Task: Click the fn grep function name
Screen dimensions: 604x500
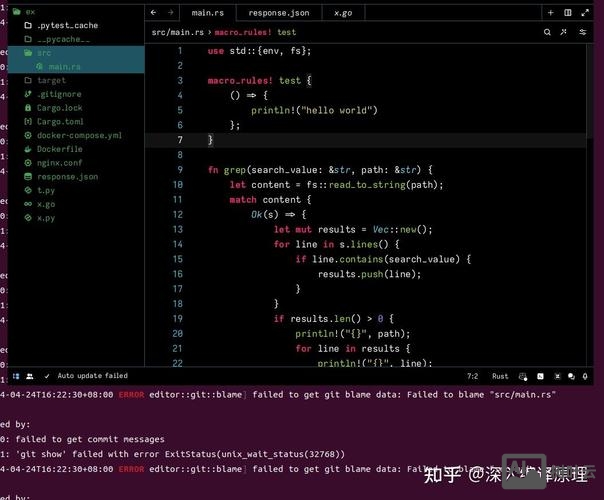Action: (x=235, y=170)
